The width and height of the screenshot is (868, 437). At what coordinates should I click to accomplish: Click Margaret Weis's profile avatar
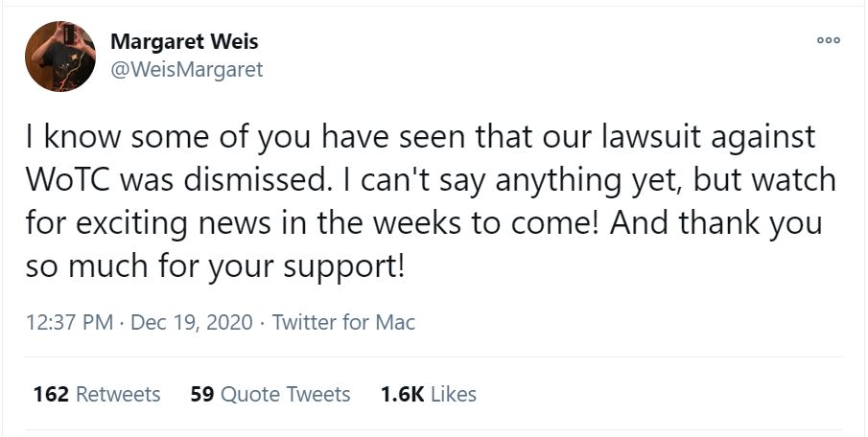point(59,57)
